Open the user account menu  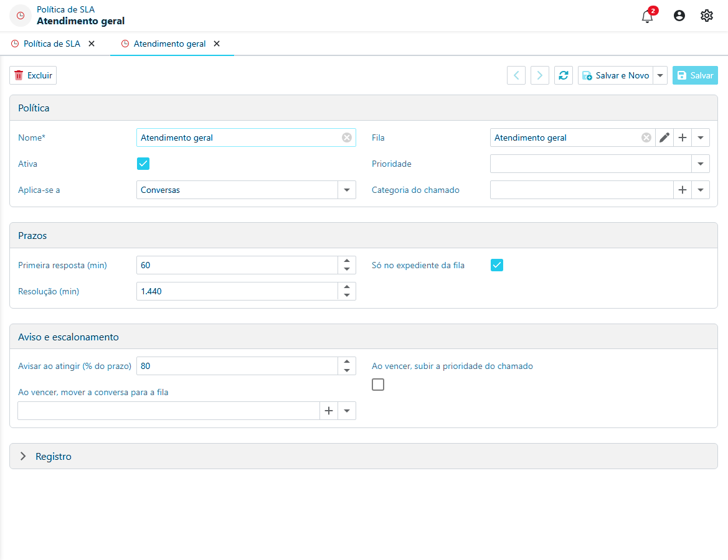pos(679,16)
